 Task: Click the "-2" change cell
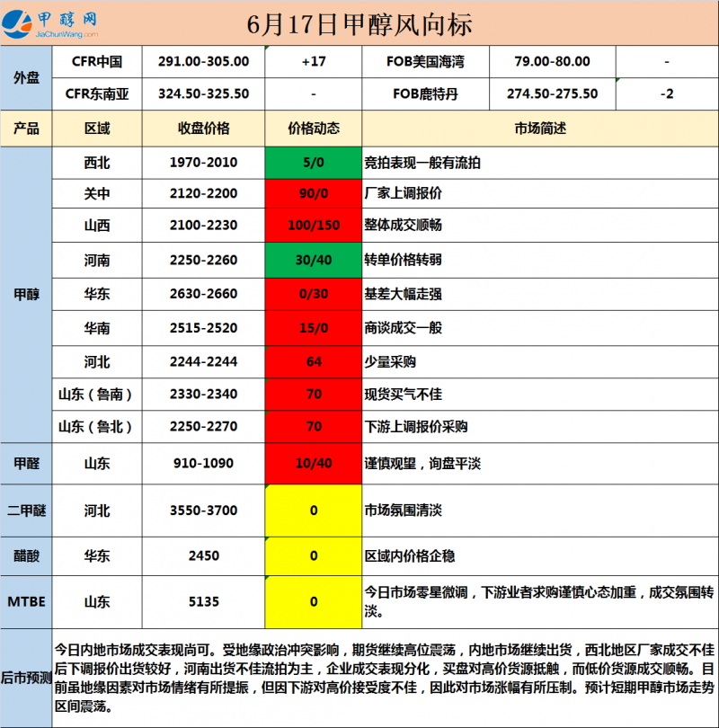667,94
